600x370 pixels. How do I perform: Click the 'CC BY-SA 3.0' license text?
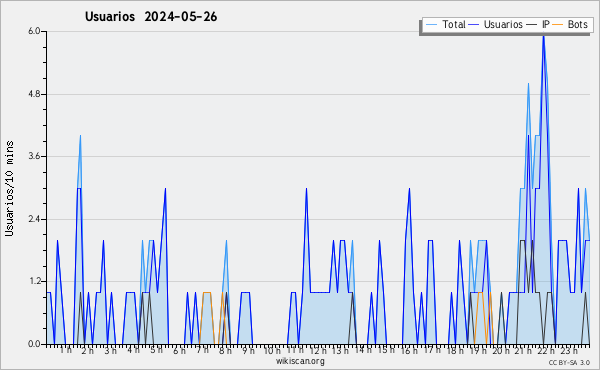click(x=569, y=362)
